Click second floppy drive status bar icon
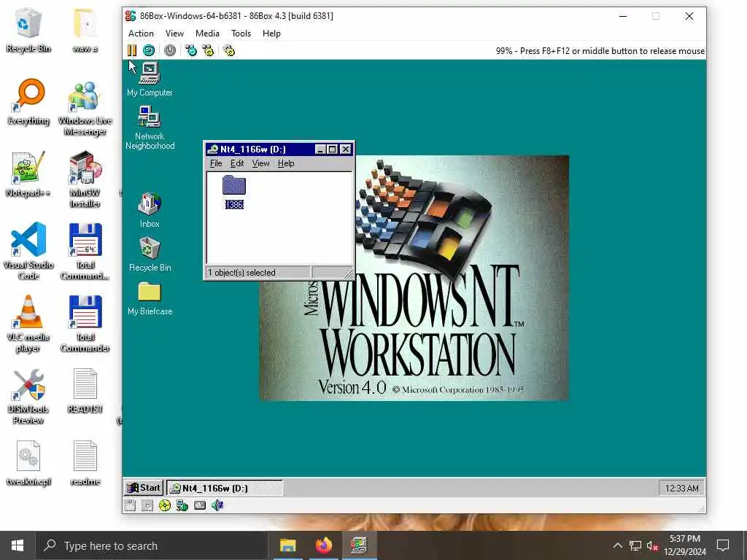 tap(147, 506)
